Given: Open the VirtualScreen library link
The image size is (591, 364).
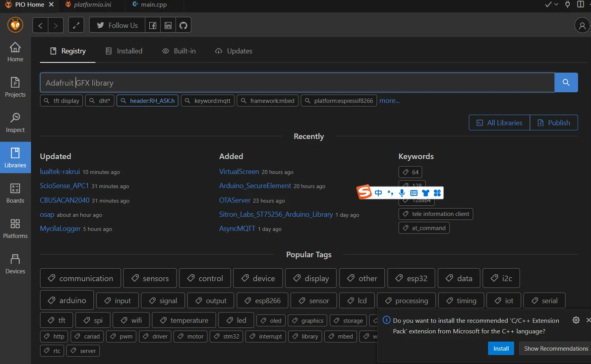Looking at the screenshot, I should pos(239,172).
